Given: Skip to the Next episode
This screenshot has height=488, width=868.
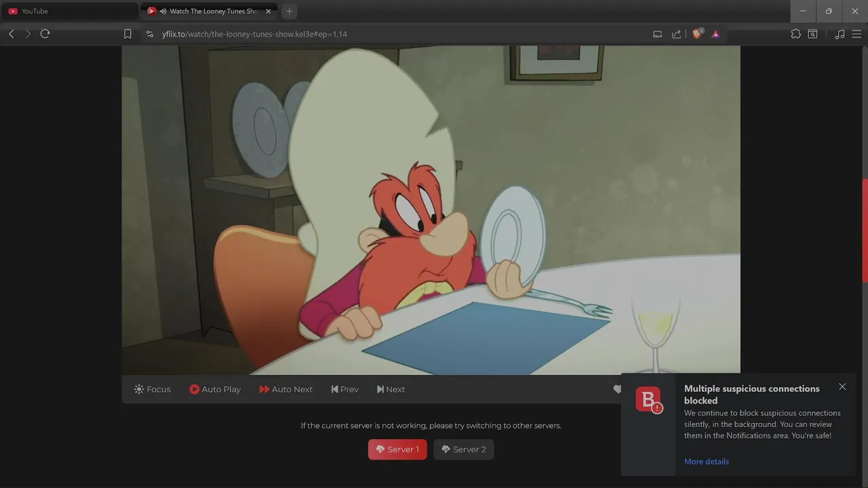Looking at the screenshot, I should tap(391, 389).
